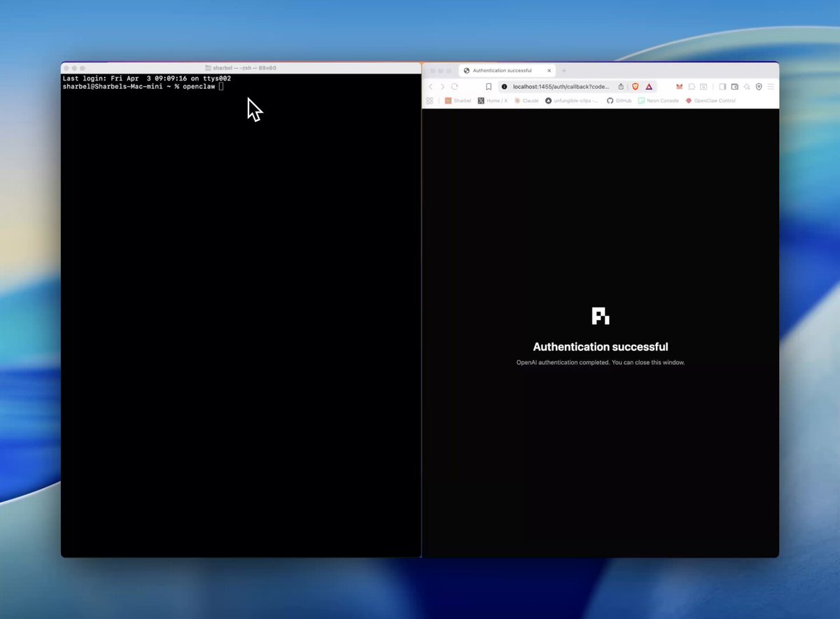Open the GitHub bookmark

[x=619, y=101]
